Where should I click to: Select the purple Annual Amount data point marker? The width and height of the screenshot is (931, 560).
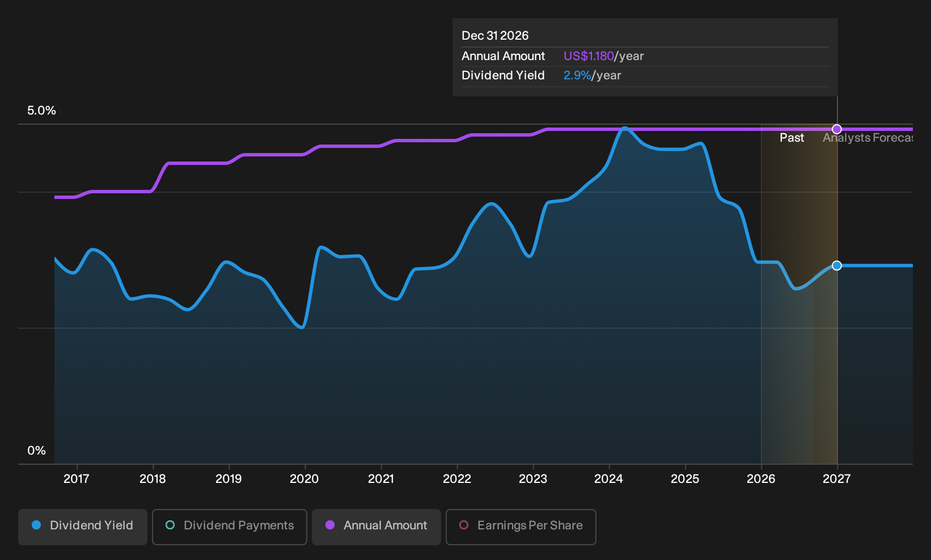click(x=837, y=129)
